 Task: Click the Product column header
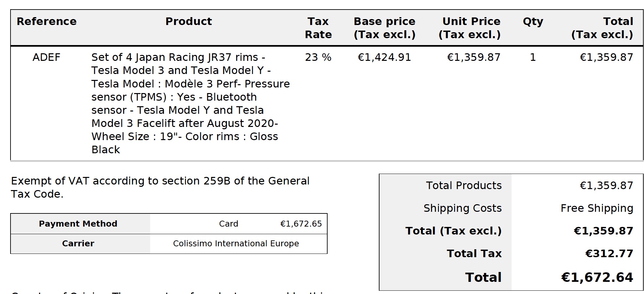pos(189,21)
